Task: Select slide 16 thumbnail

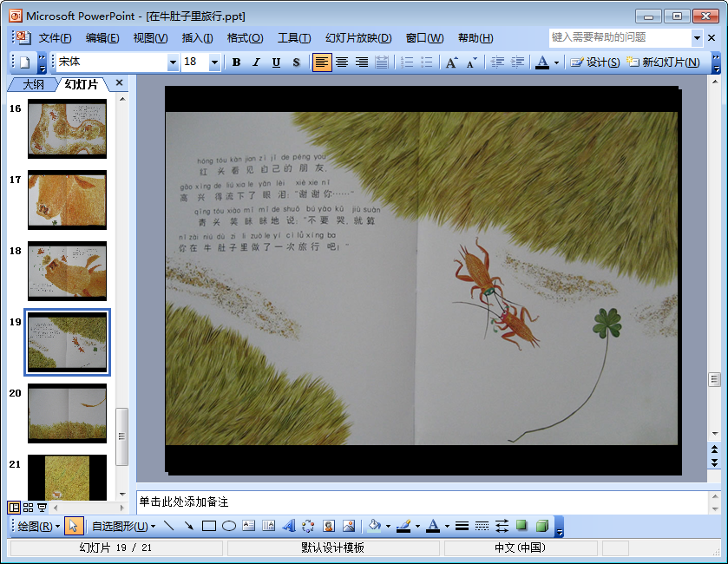Action: pos(68,128)
